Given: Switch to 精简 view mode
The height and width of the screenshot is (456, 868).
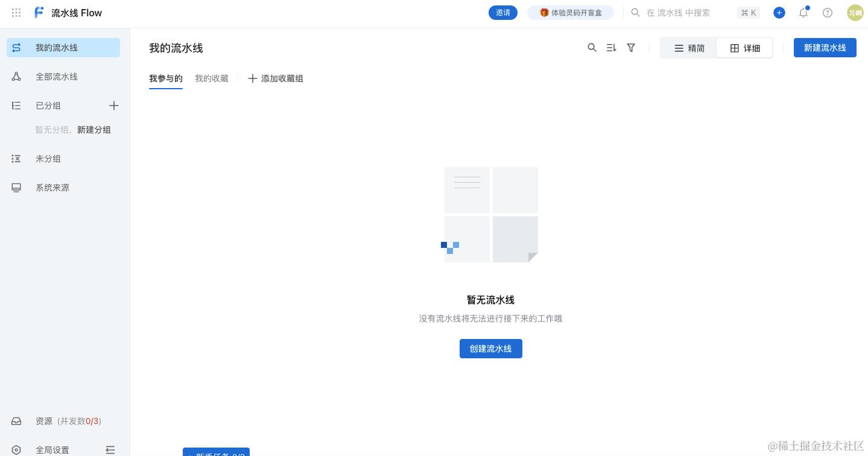Looking at the screenshot, I should 689,48.
